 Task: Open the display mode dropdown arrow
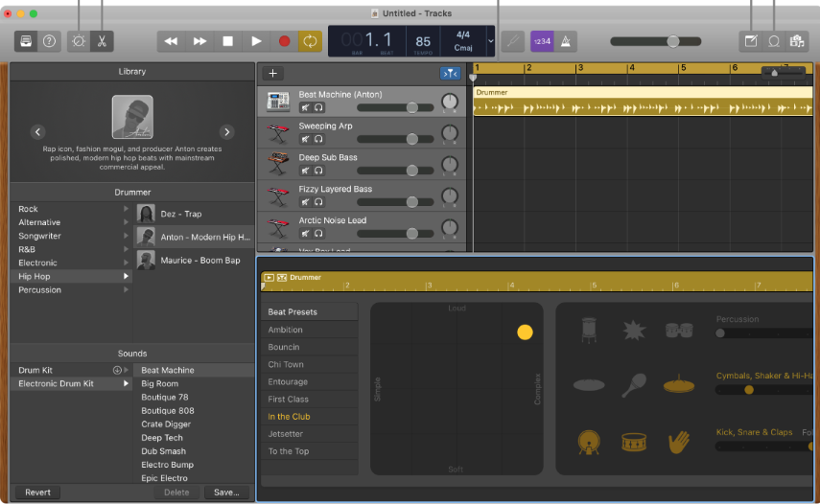tap(490, 41)
